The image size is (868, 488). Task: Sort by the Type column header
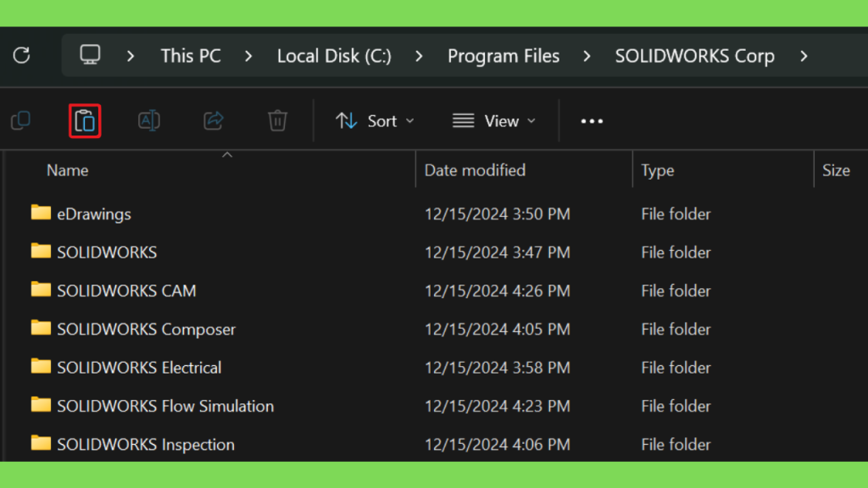coord(657,170)
